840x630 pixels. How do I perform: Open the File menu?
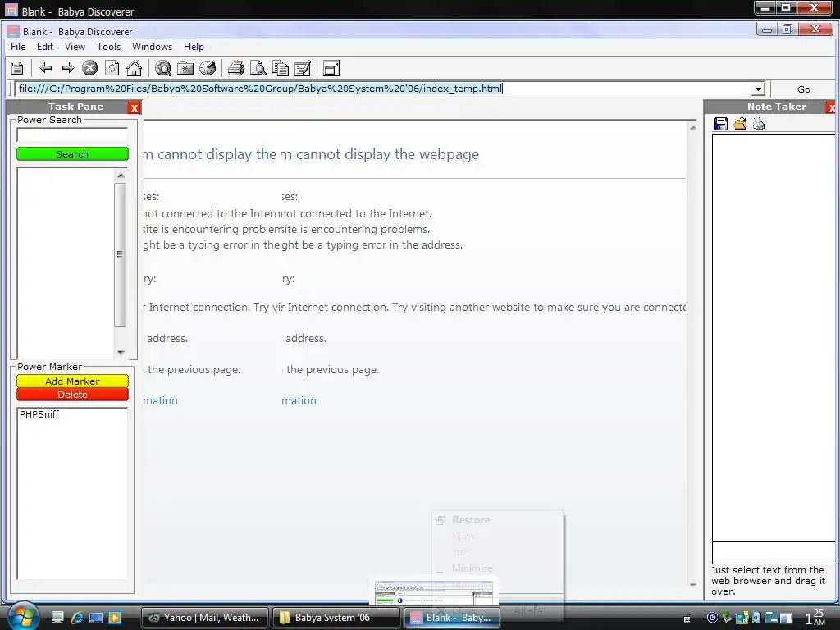click(18, 47)
